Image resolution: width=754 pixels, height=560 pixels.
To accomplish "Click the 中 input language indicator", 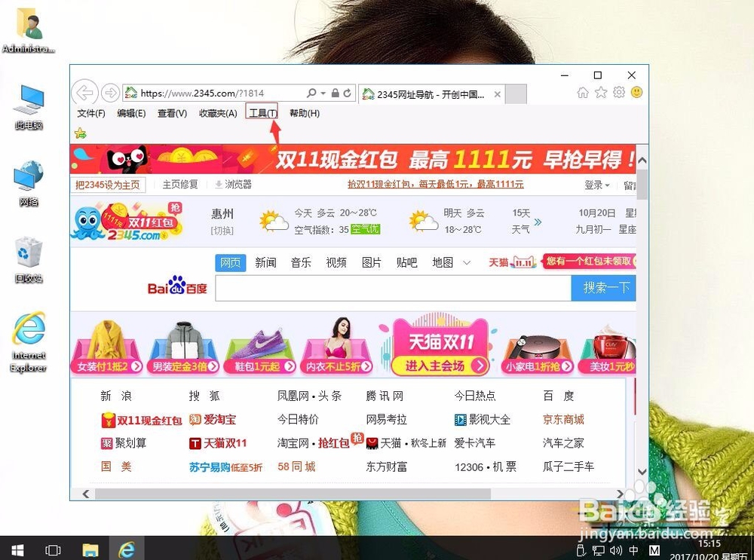I will click(x=634, y=550).
